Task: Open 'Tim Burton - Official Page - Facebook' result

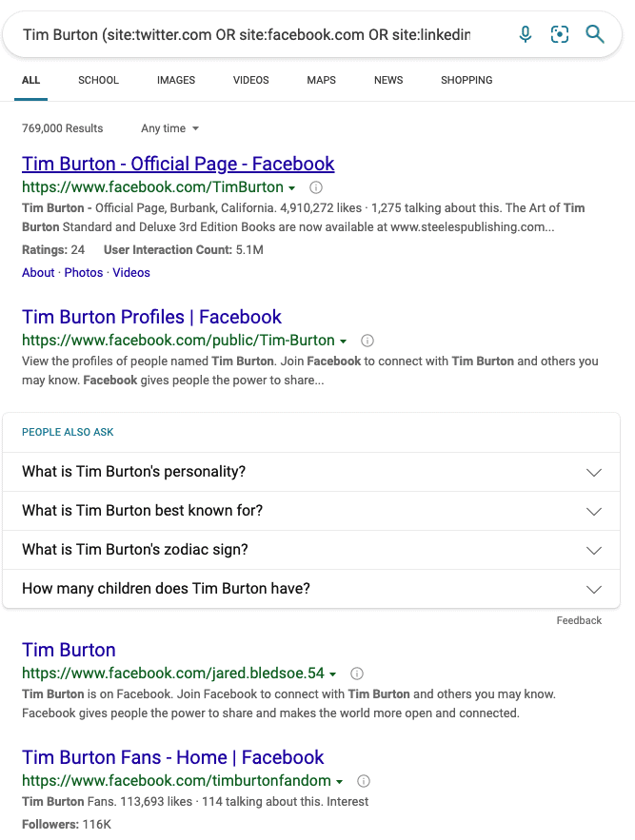Action: 178,164
